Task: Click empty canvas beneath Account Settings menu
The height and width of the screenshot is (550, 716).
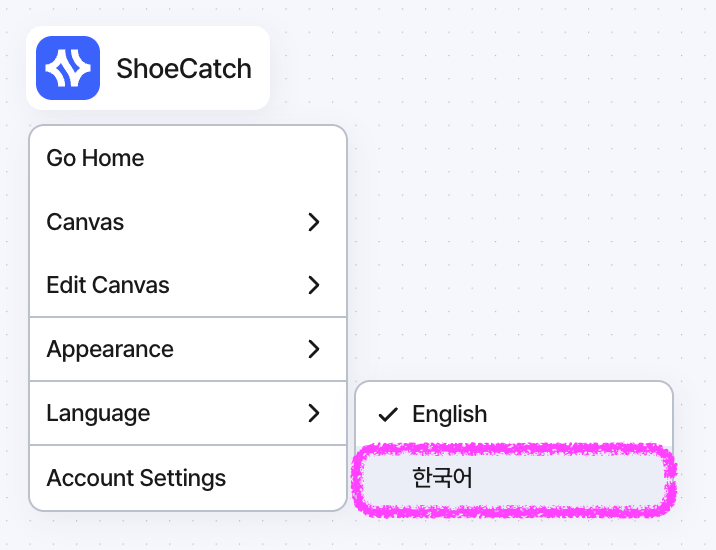Action: [x=188, y=532]
